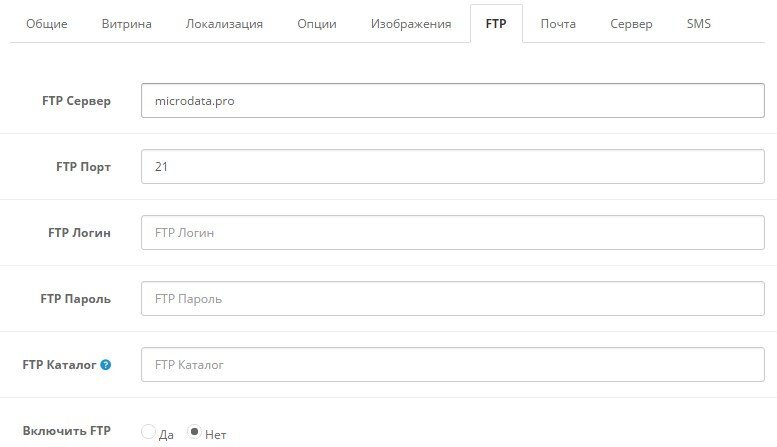Focus the FTP Пароль input

coord(453,299)
